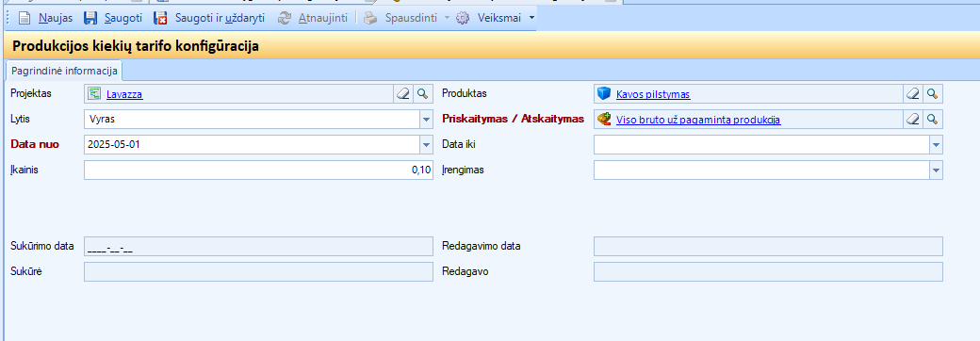Open the Data nuo date picker
Image resolution: width=980 pixels, height=341 pixels.
(x=426, y=144)
